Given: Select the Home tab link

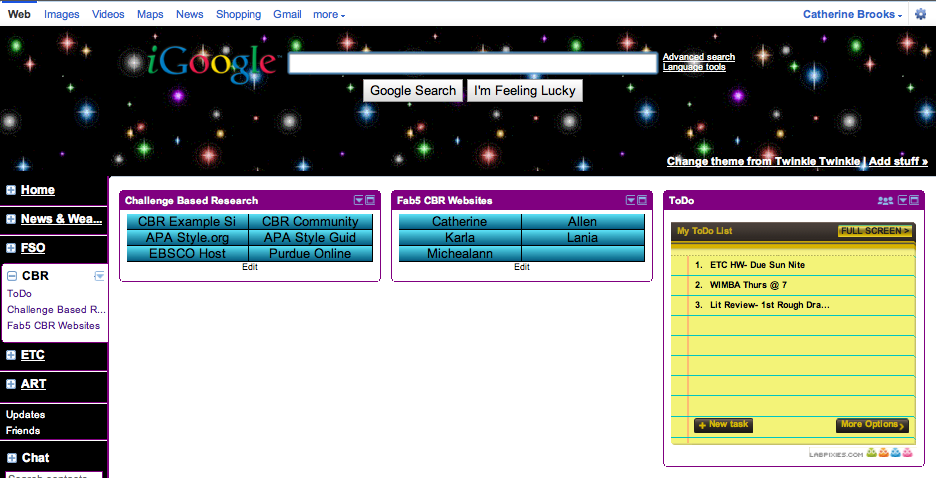Looking at the screenshot, I should [38, 190].
